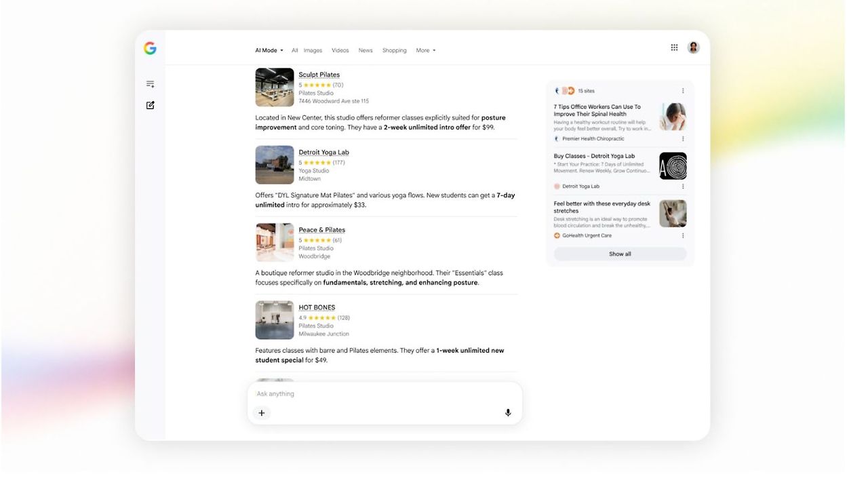The height and width of the screenshot is (487, 868).
Task: Open the account profile avatar
Action: (x=693, y=47)
